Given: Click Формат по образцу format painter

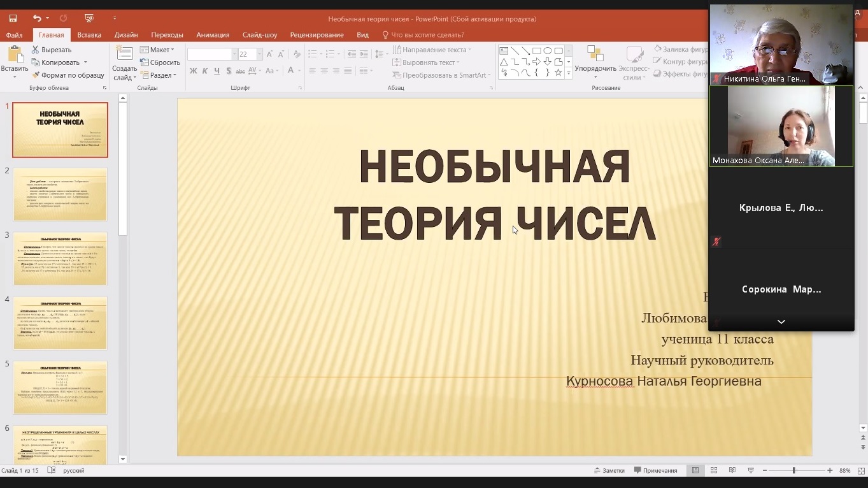Looking at the screenshot, I should pos(68,75).
